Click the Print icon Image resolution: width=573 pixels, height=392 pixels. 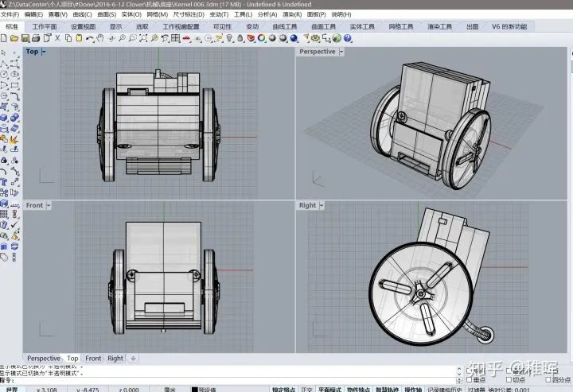pyautogui.click(x=36, y=38)
